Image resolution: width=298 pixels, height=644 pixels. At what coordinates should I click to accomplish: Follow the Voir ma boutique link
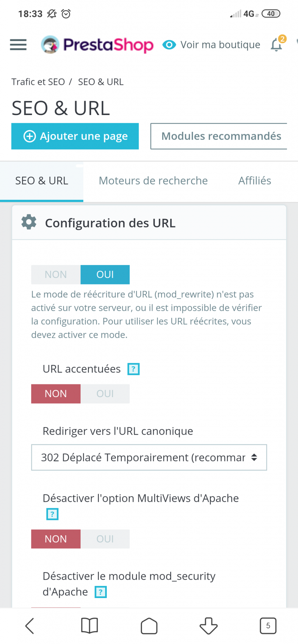211,45
